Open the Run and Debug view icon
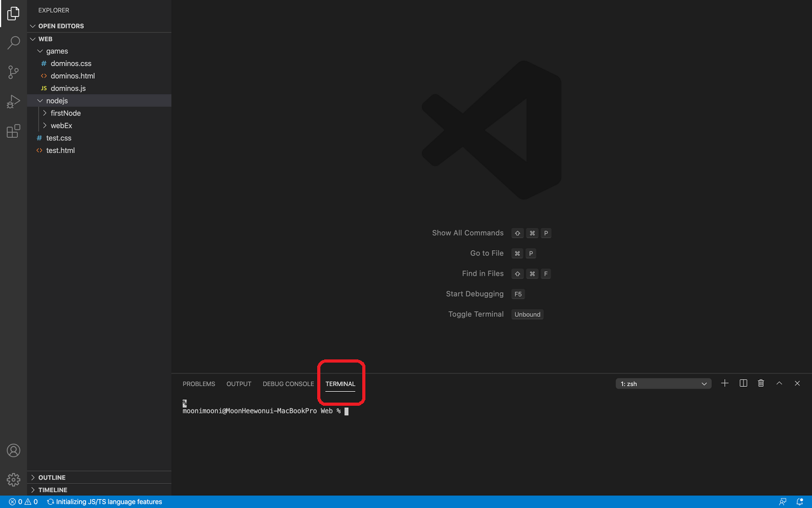812x508 pixels. coord(13,102)
